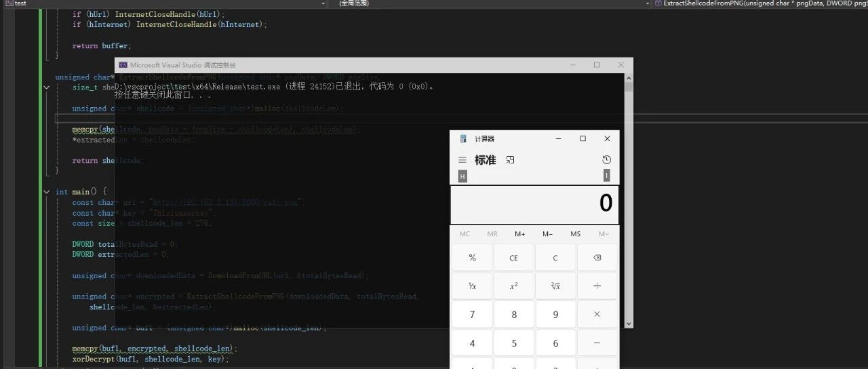Click 'int main() {' code line
868x369 pixels.
click(81, 192)
